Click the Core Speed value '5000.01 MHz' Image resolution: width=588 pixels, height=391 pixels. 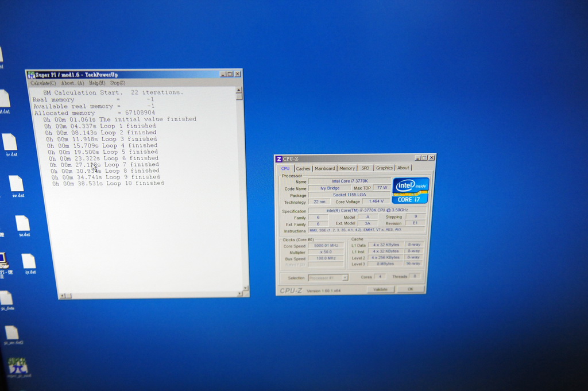[326, 246]
